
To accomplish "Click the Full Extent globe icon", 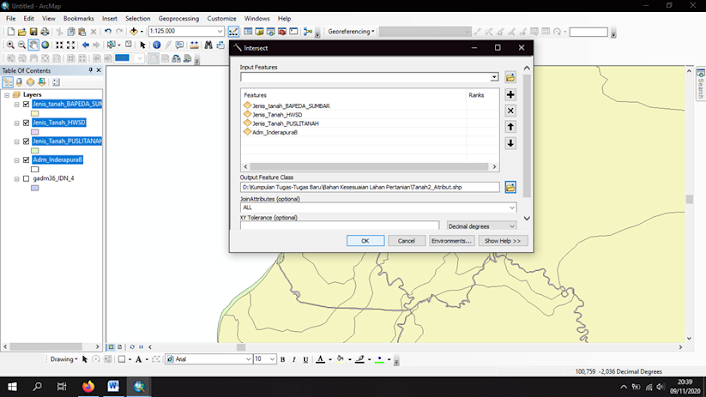I will 45,45.
